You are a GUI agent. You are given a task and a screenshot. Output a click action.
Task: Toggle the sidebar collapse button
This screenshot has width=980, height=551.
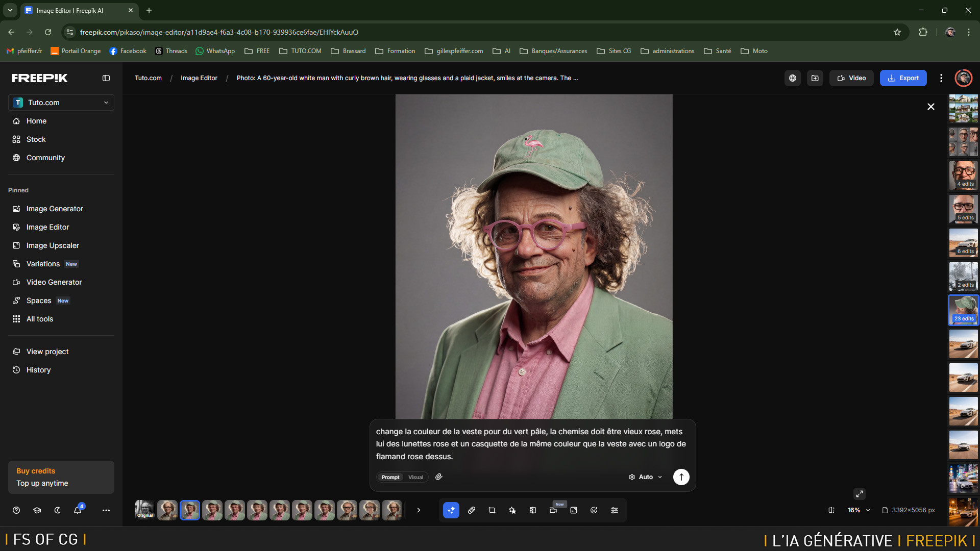point(106,78)
